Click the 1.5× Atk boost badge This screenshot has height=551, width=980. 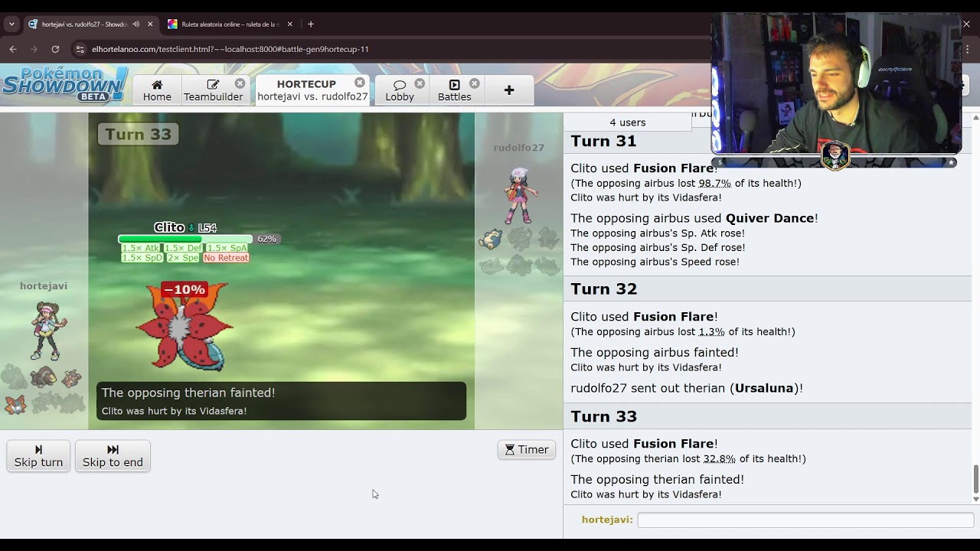click(x=141, y=248)
